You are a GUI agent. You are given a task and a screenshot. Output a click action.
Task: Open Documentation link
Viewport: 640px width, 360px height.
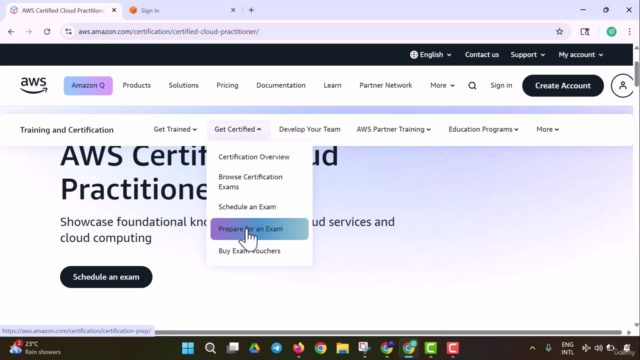tap(281, 85)
